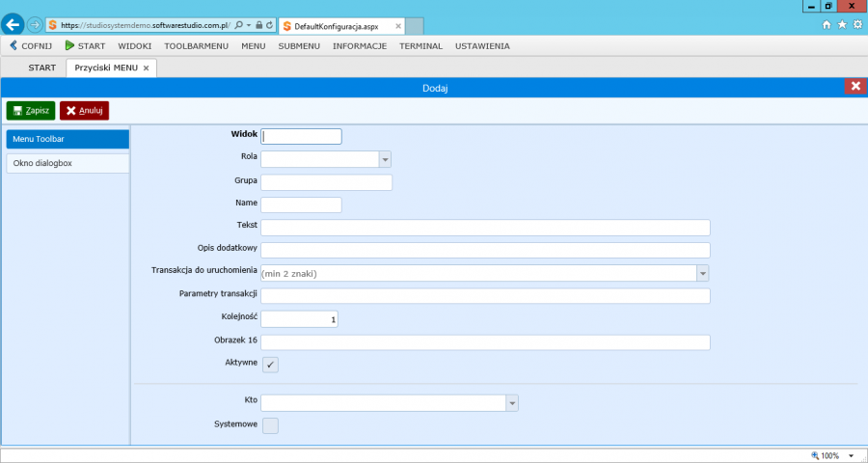Click COFNIJ back button in toolbar

coord(31,46)
